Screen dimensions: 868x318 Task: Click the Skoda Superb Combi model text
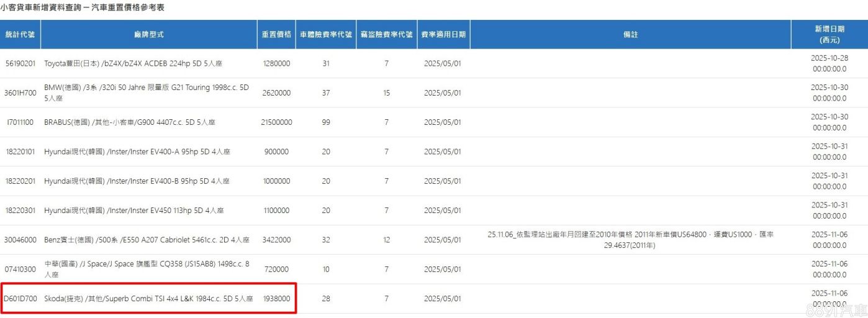[148, 299]
